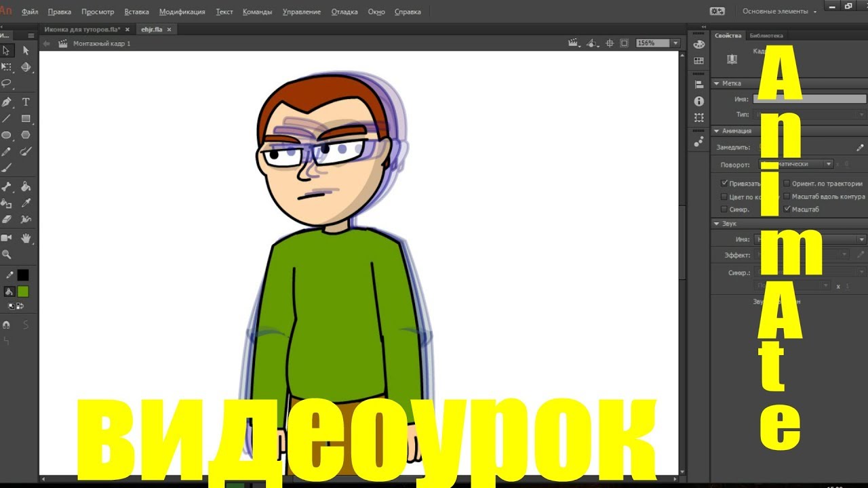Enable the Цвет по контуру checkbox
Screen dimensions: 868x488
click(724, 197)
